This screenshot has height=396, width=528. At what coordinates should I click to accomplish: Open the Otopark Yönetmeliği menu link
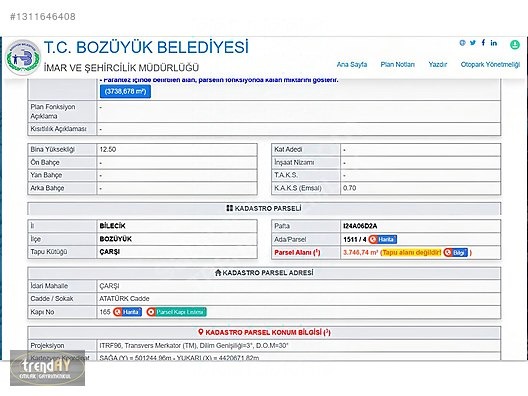pos(490,64)
